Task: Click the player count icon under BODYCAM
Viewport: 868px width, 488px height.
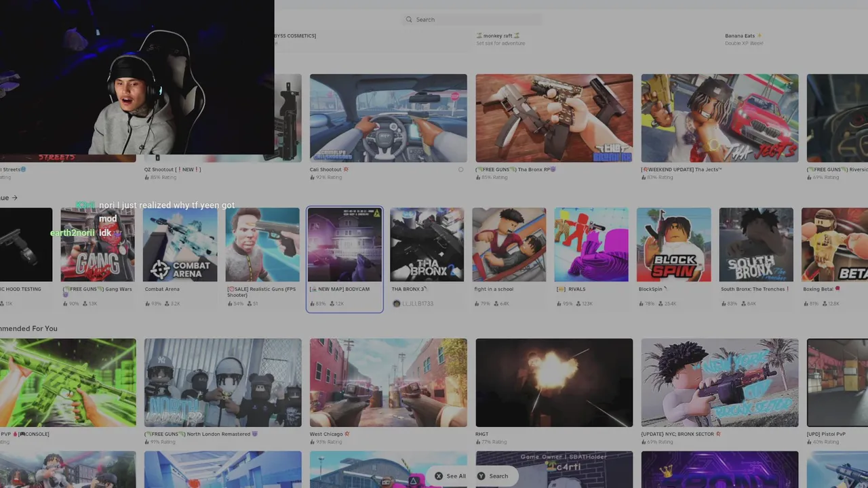Action: click(332, 304)
